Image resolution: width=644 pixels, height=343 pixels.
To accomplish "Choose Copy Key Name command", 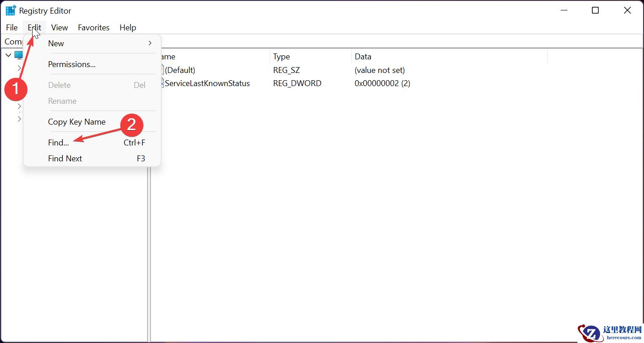I will [x=77, y=121].
